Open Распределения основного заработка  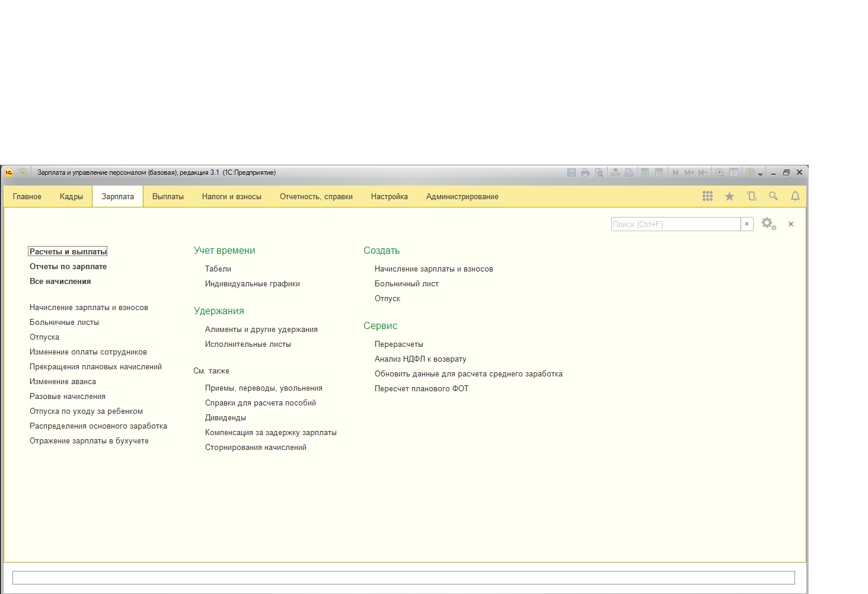[98, 426]
